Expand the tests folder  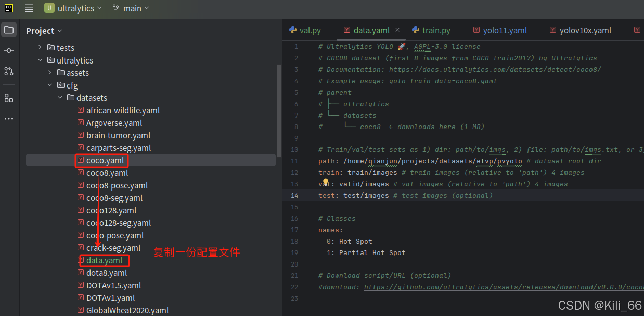click(x=40, y=48)
